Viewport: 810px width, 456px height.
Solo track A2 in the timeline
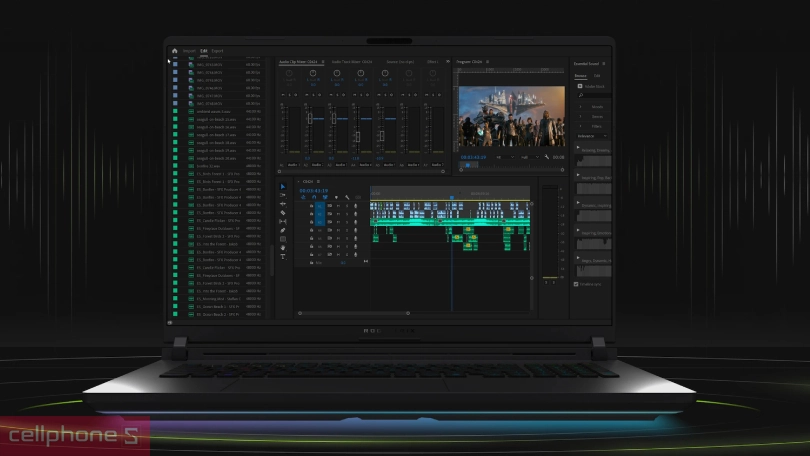click(x=347, y=214)
